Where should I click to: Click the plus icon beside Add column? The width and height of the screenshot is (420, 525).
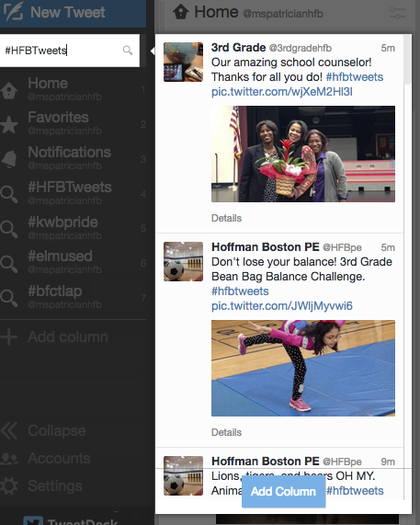(x=9, y=337)
